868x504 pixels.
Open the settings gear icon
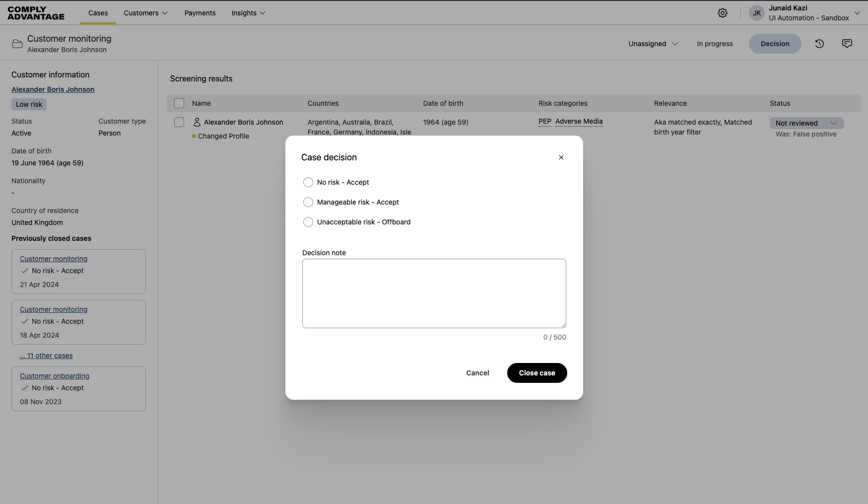(723, 13)
